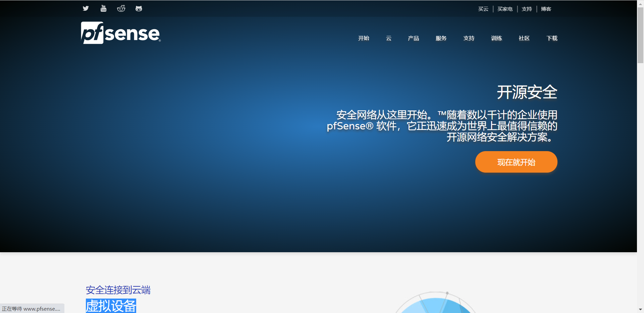
Task: Open the 博客 blog link
Action: (x=546, y=9)
